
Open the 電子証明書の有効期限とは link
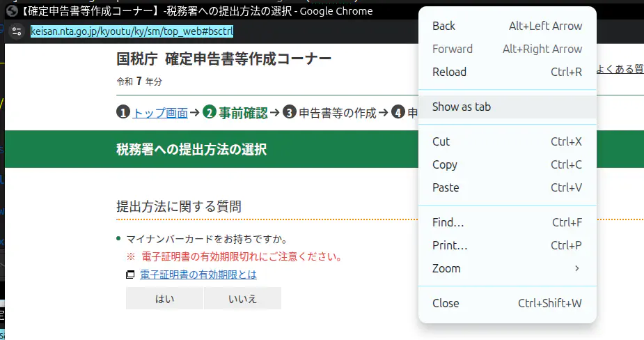coord(198,275)
